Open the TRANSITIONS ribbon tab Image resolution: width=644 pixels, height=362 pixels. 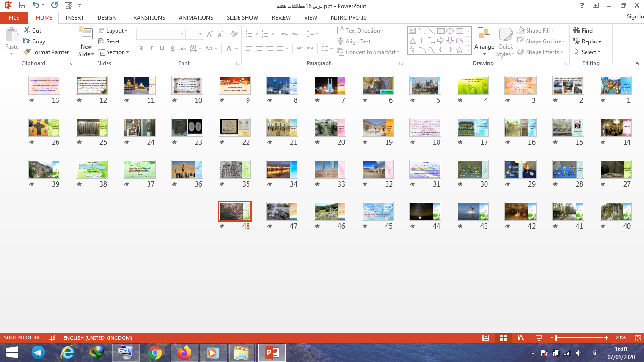tap(148, 17)
